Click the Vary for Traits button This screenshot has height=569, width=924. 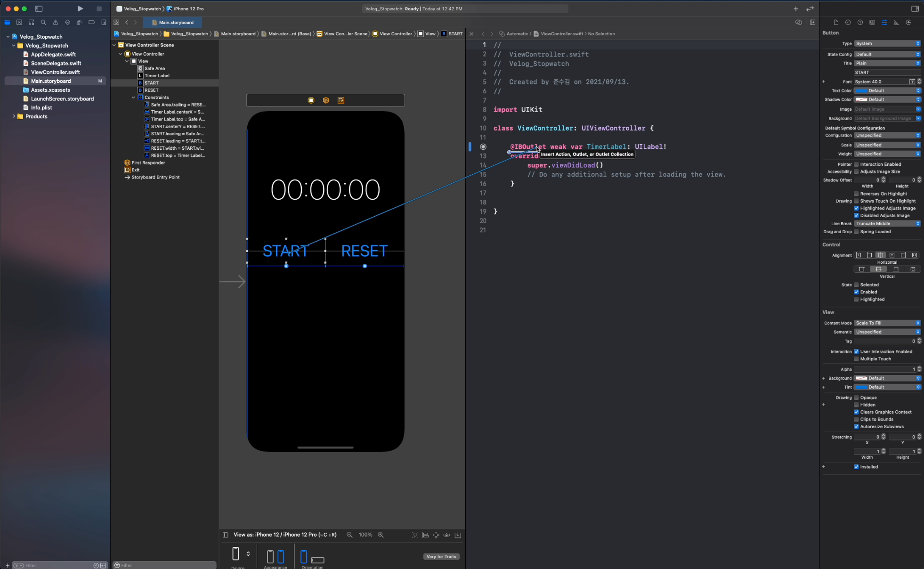click(x=441, y=556)
